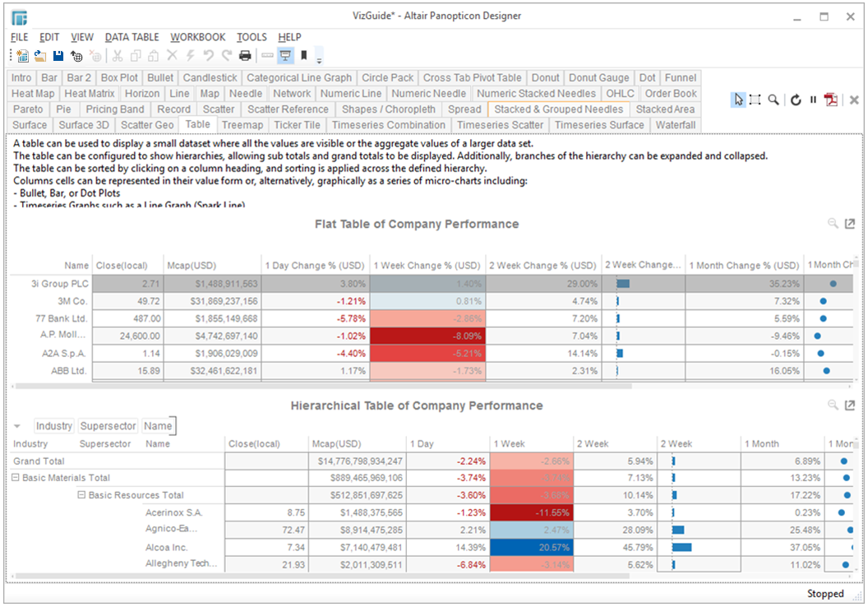
Task: Switch to the Treemap tab
Action: point(242,125)
